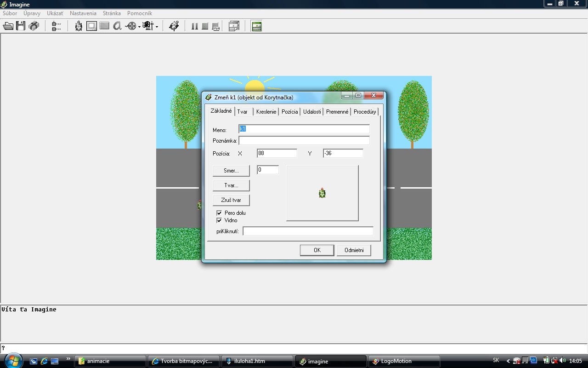Pause execution with the pause button
The image size is (588, 368).
tap(195, 26)
